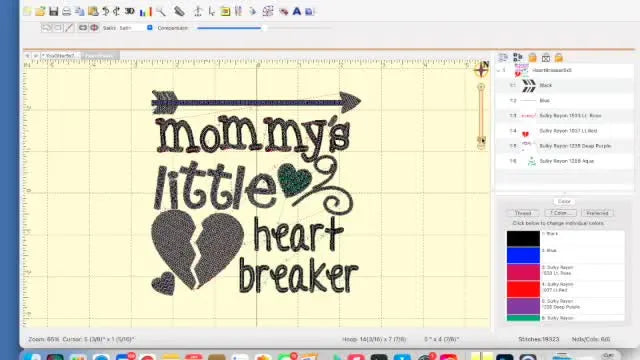Click the third button right of Color...

click(597, 213)
